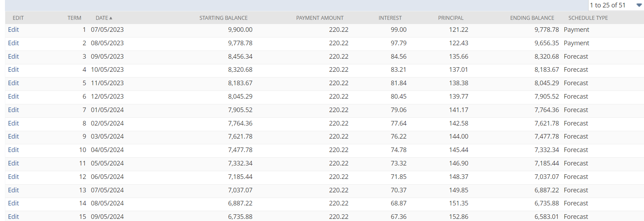The width and height of the screenshot is (644, 221).
Task: Click interest value 99.00
Action: click(x=399, y=30)
